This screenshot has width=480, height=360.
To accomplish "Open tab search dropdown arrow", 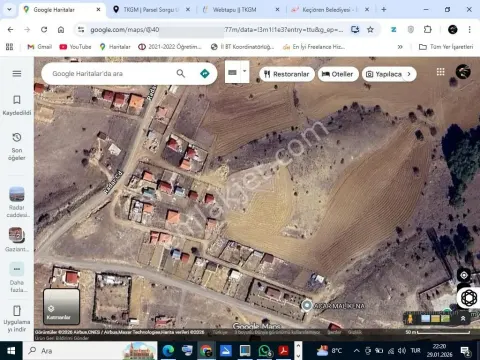I will click(x=9, y=9).
